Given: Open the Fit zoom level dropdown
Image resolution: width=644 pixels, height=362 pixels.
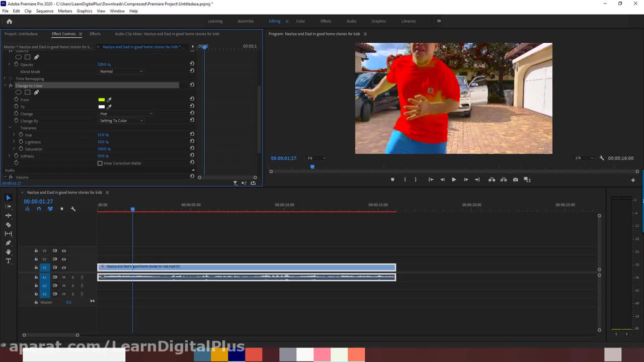Looking at the screenshot, I should click(316, 158).
